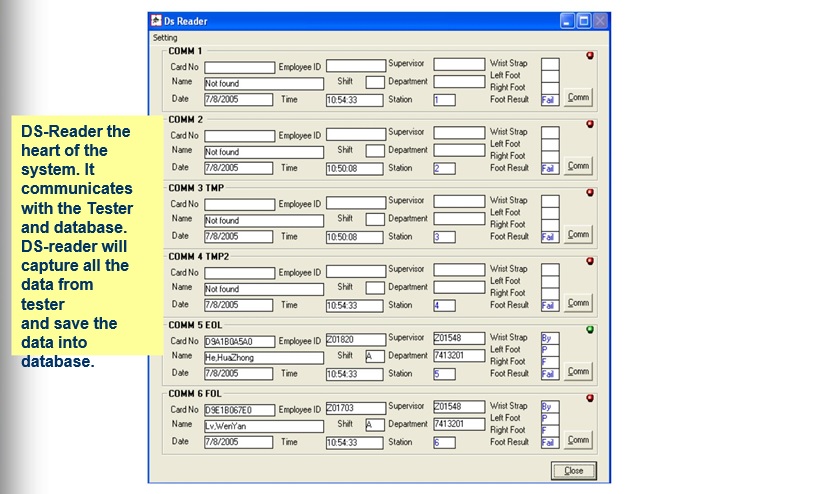Click the Station field in COMM 4 TMP2

tap(444, 306)
